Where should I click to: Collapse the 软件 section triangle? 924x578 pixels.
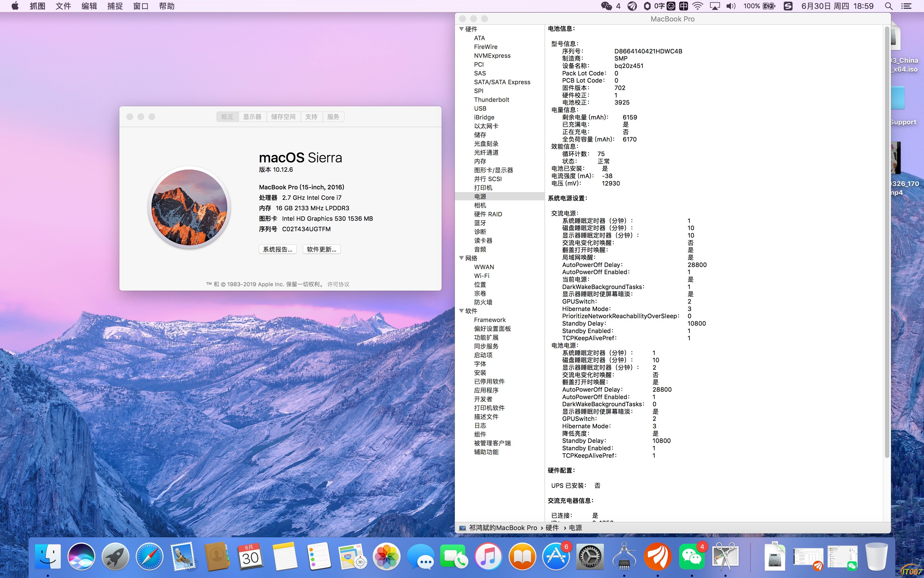(x=461, y=311)
